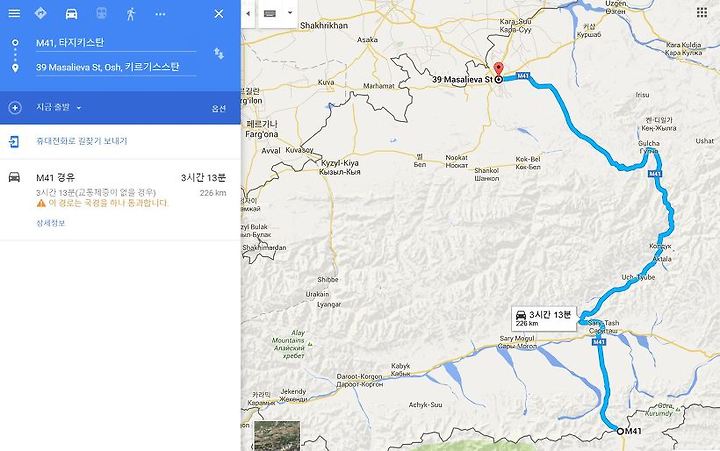The height and width of the screenshot is (451, 720).
Task: Close the directions panel with X
Action: click(219, 14)
